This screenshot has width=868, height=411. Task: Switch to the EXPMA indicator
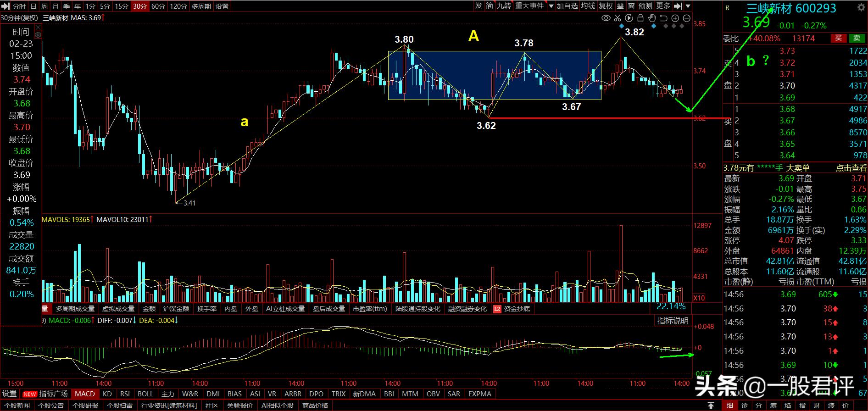coord(480,394)
